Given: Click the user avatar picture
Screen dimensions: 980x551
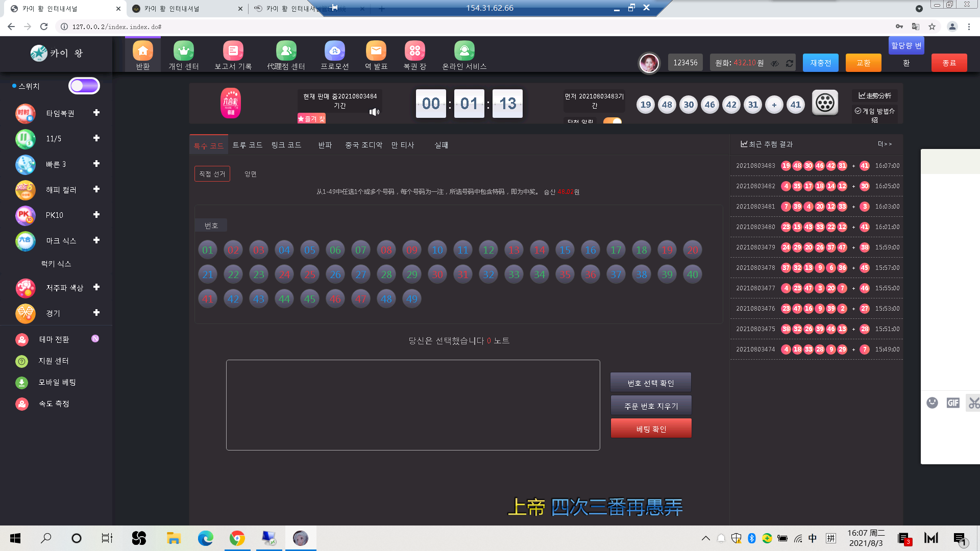Looking at the screenshot, I should pyautogui.click(x=649, y=63).
